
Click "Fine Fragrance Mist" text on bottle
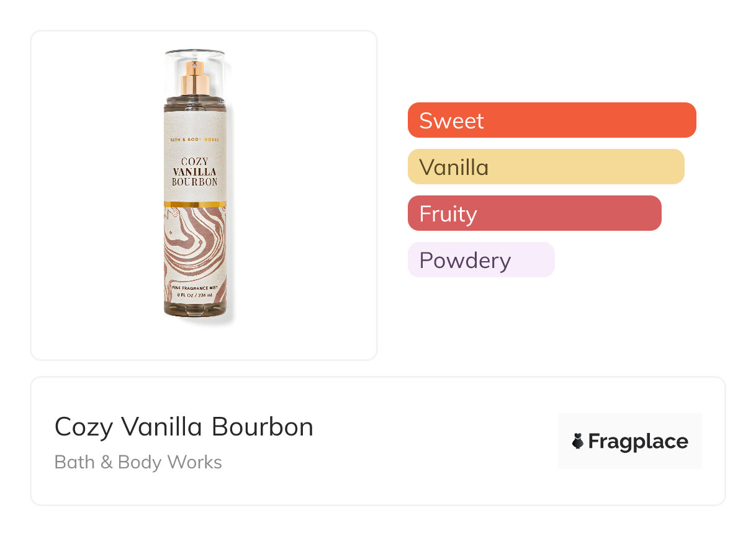[x=195, y=288]
